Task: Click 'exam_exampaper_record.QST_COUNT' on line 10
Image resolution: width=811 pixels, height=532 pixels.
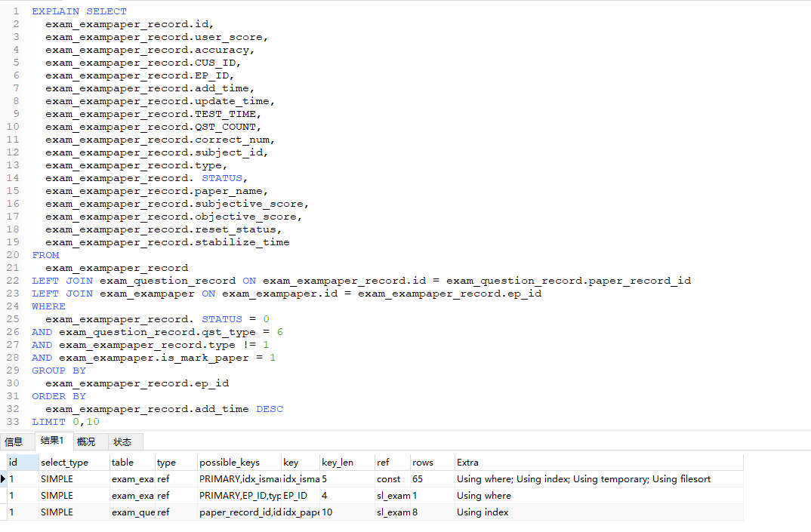Action: [150, 127]
